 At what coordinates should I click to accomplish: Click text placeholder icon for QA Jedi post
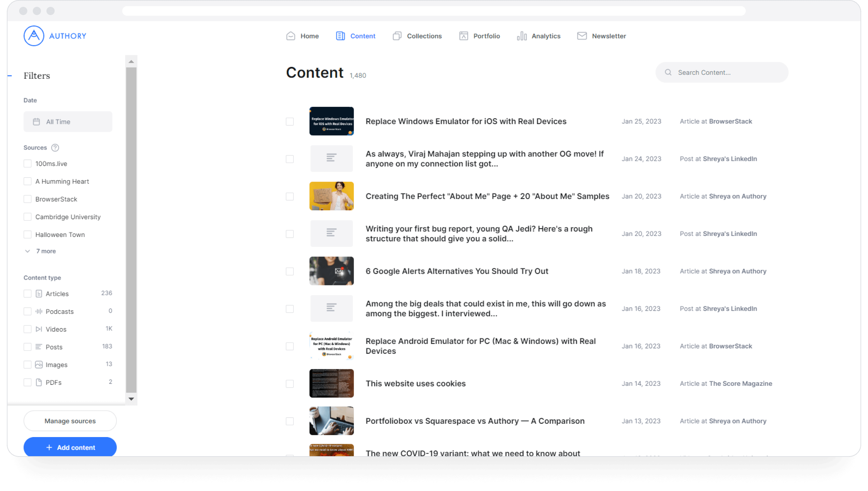(331, 233)
